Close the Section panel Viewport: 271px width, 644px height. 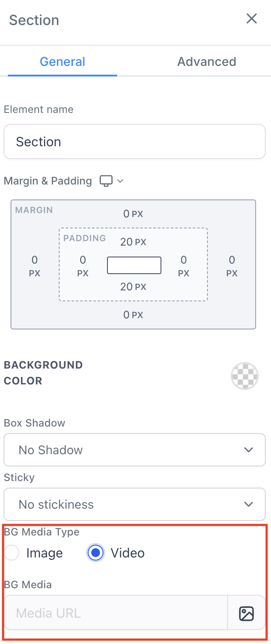click(x=251, y=18)
